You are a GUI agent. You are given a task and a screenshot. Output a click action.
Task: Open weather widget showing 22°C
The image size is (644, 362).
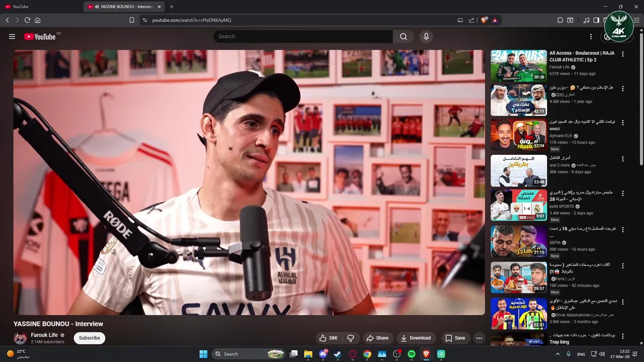[x=18, y=354]
